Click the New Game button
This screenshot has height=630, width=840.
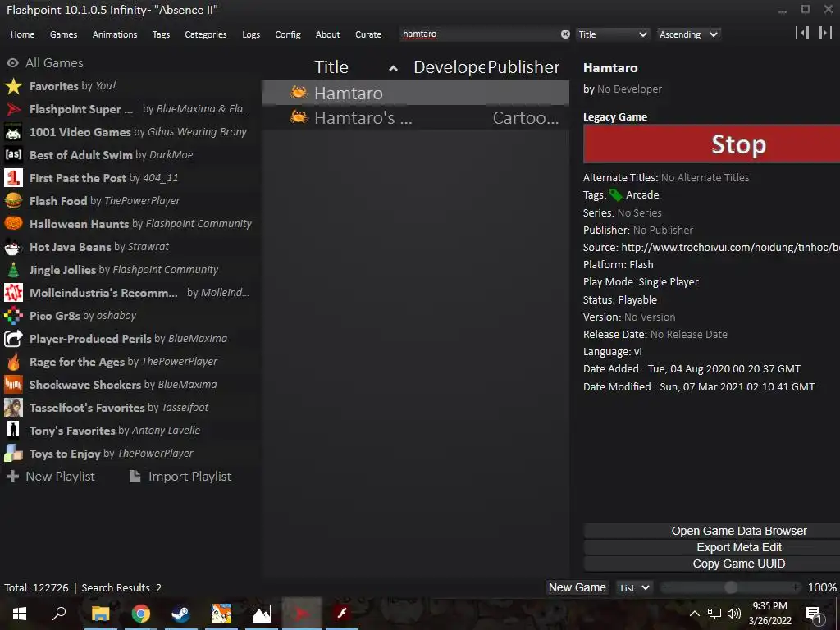tap(577, 587)
